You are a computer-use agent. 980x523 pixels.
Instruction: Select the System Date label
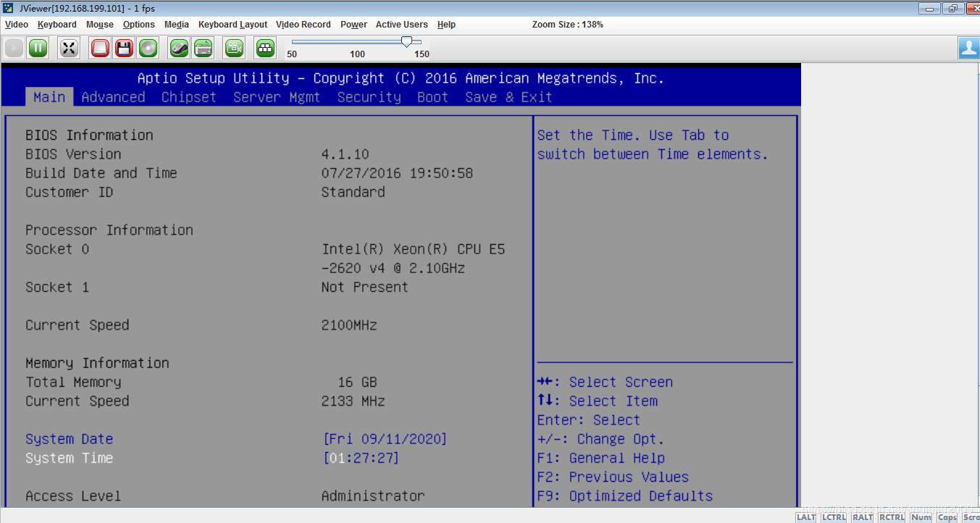coord(70,439)
